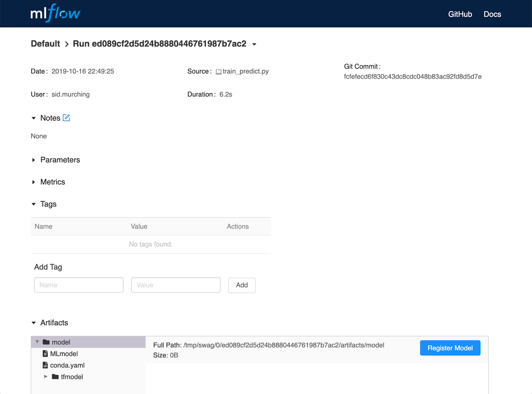Click the file icon next to MLmodel
Viewport: 532px width, 394px height.
45,353
